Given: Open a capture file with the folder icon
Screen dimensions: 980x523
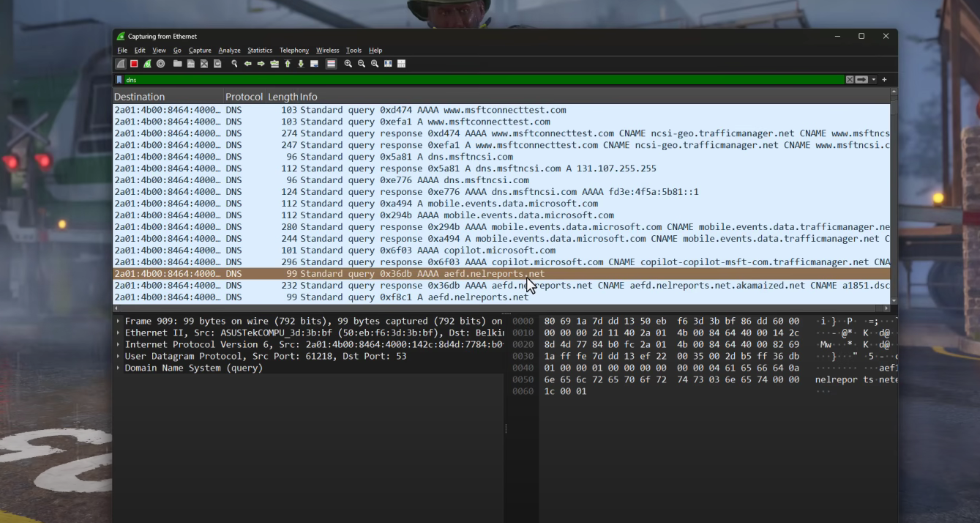Looking at the screenshot, I should pos(177,64).
